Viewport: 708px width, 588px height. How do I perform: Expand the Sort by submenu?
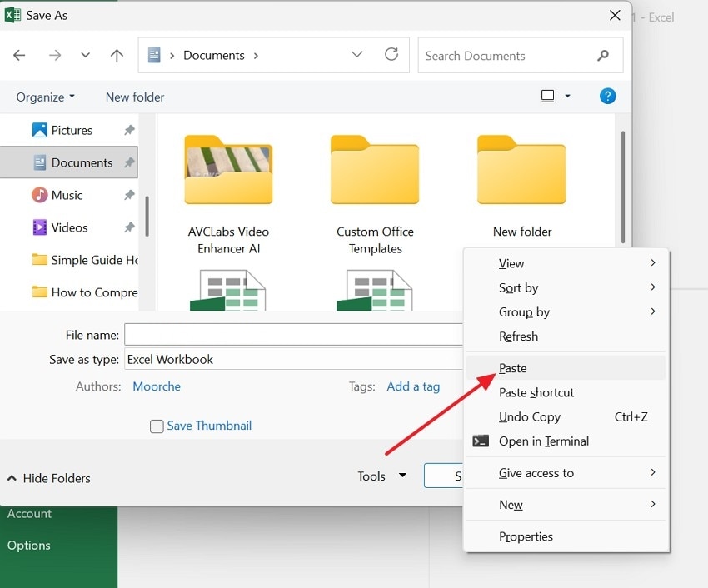(518, 287)
